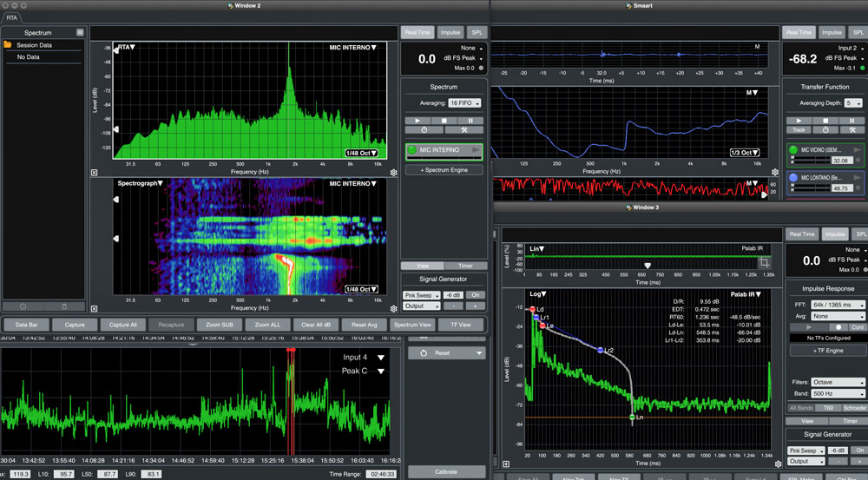Open RTA plot settings gear icon

tap(393, 173)
